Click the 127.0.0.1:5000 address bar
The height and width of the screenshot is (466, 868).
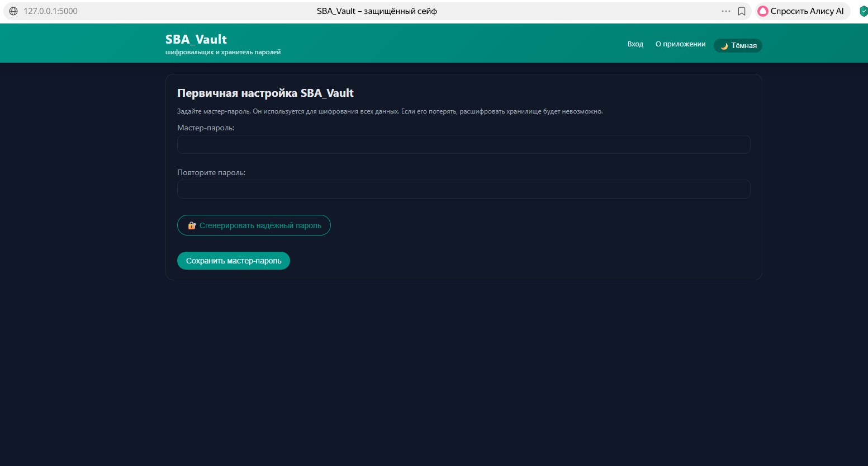(50, 11)
